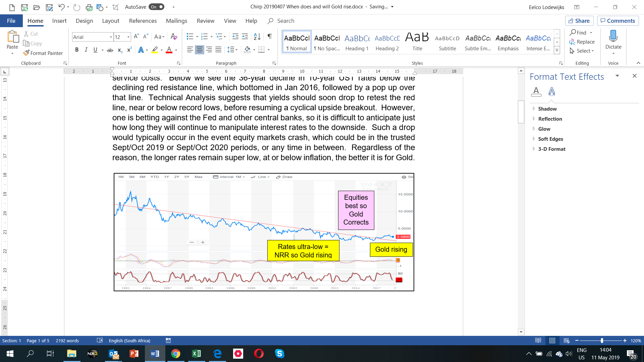This screenshot has height=362, width=644.
Task: Insert a bulleted list with Bullets icon
Action: (x=190, y=37)
